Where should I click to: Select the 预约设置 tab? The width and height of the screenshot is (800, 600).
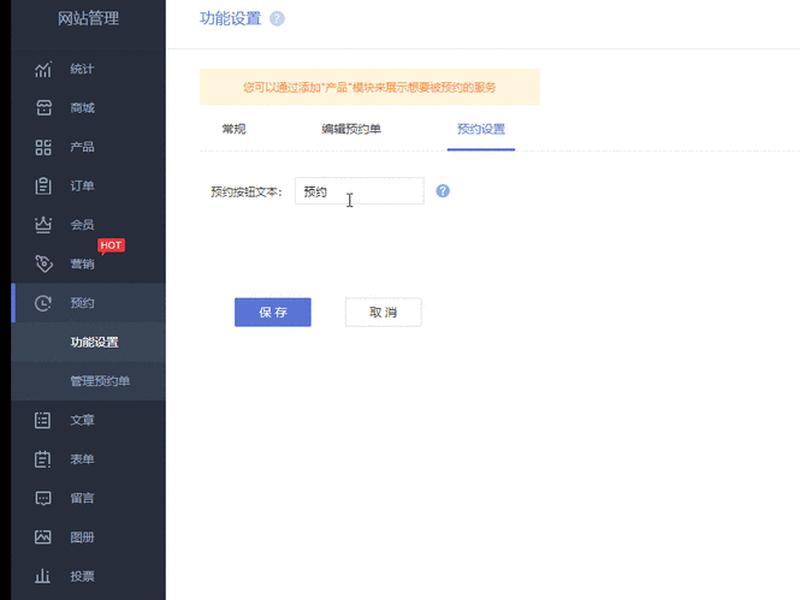(481, 129)
